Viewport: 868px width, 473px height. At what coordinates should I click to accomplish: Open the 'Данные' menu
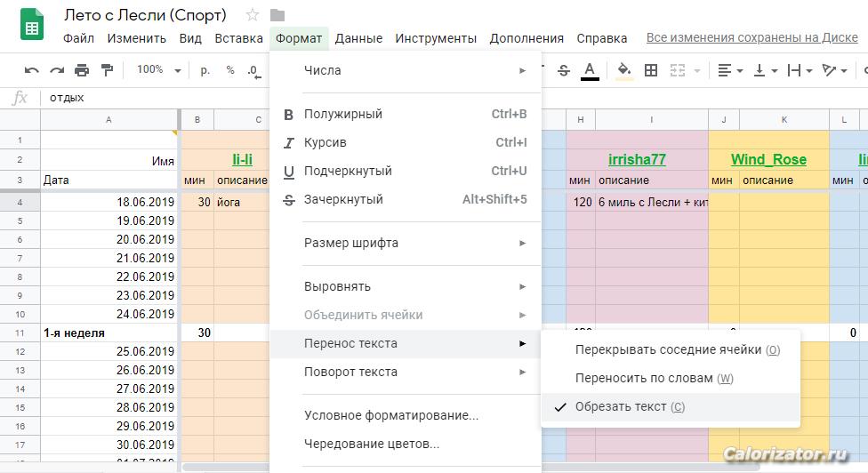[358, 38]
